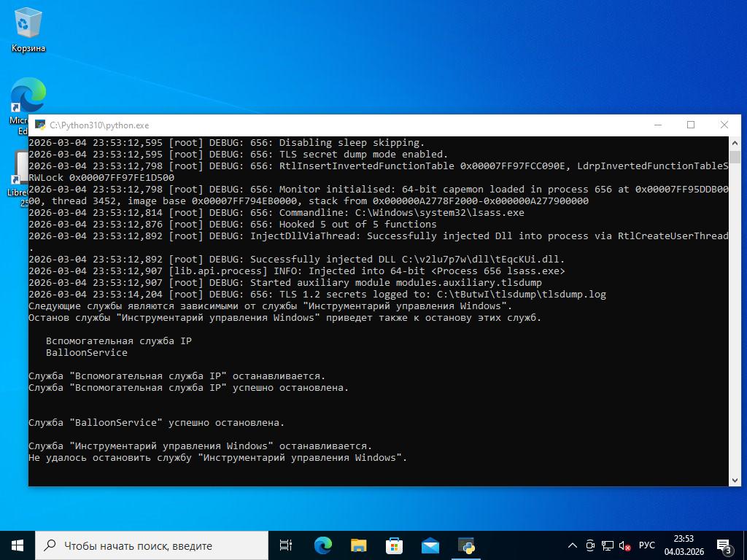Select the Python taskbar button

tap(466, 545)
